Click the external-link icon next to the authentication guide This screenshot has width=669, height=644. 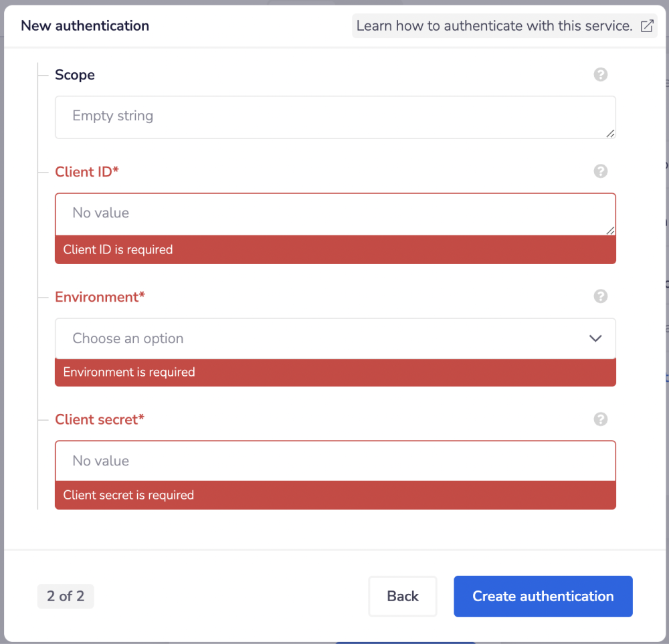coord(646,25)
